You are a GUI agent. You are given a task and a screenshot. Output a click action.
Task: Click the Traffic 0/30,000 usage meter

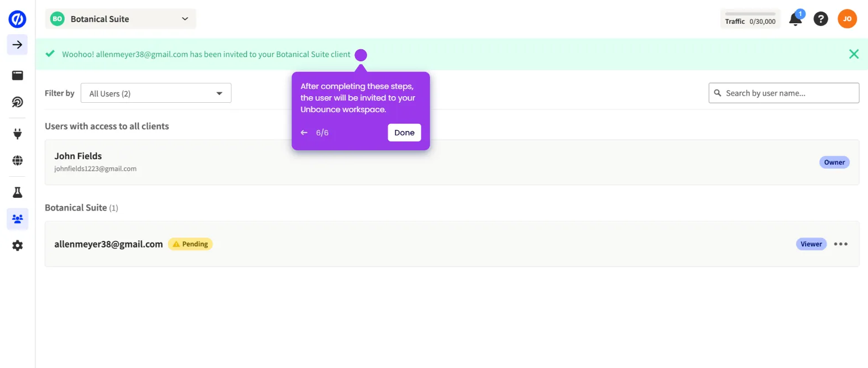pyautogui.click(x=750, y=19)
